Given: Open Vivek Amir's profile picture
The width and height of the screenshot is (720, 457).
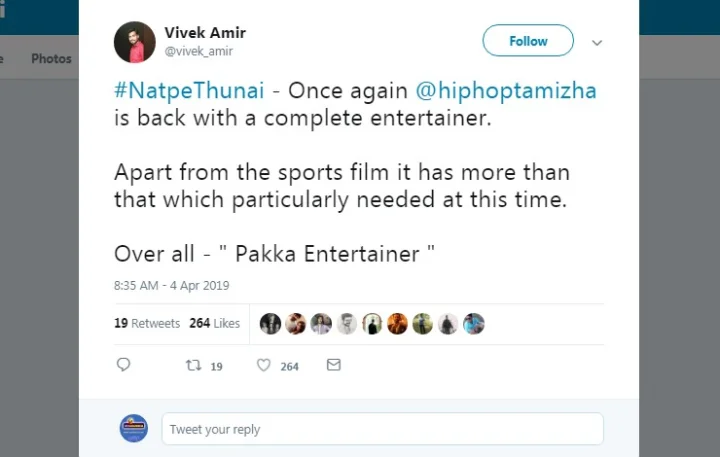Looking at the screenshot, I should pyautogui.click(x=135, y=41).
